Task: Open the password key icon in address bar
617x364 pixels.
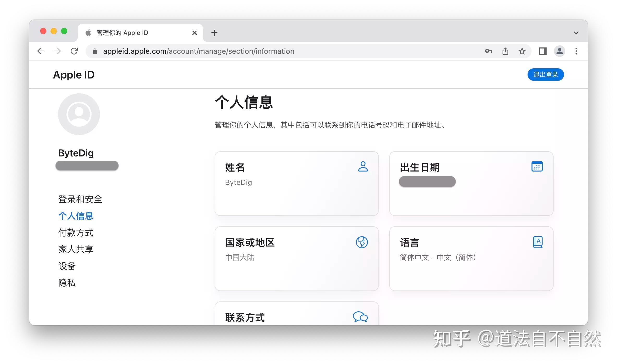Action: (x=488, y=51)
